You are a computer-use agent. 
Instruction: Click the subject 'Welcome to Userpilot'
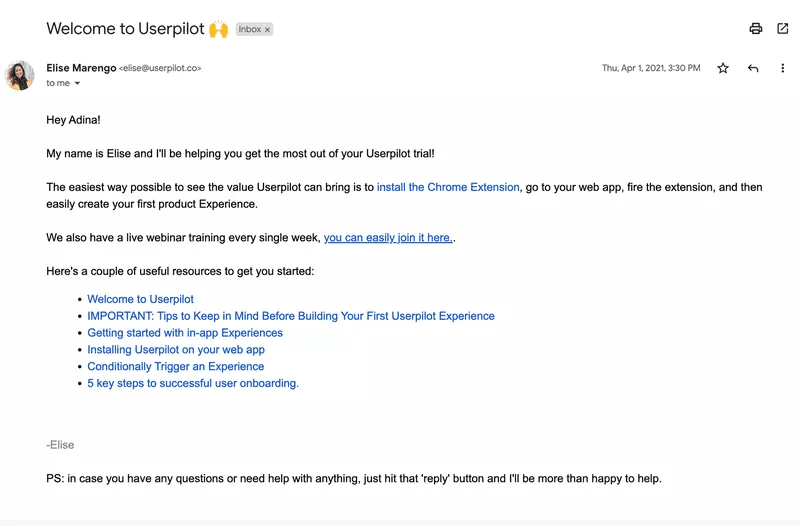click(x=125, y=29)
